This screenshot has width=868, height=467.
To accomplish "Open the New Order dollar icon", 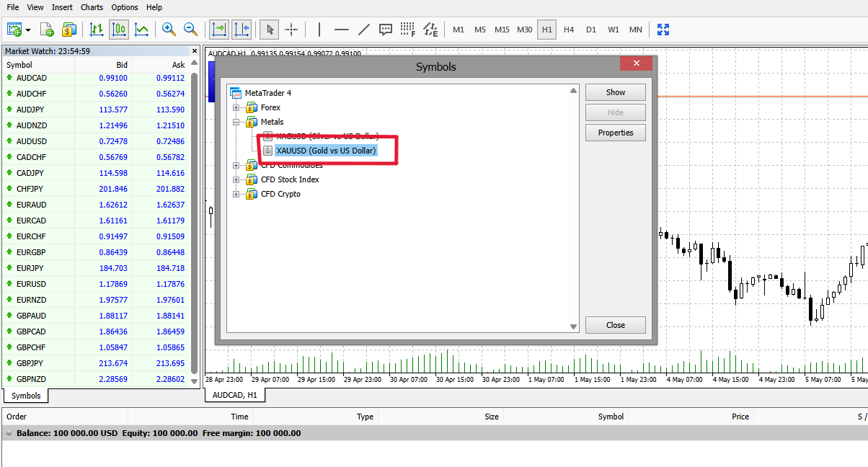I will point(69,30).
